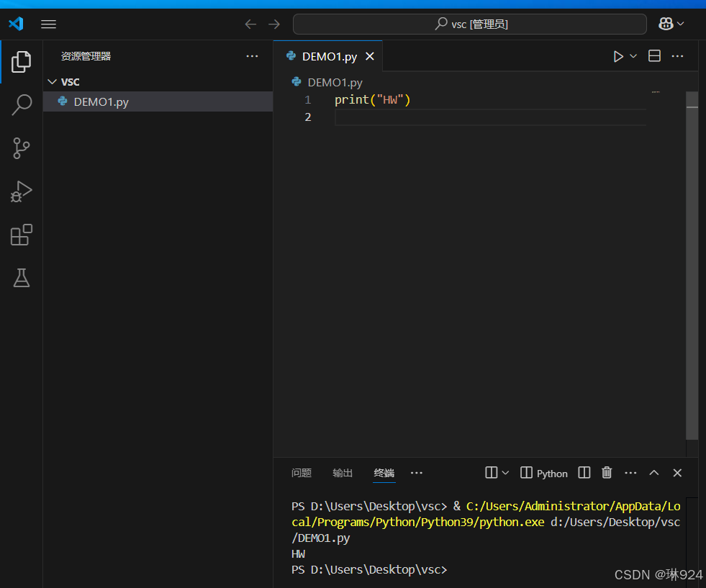This screenshot has width=706, height=588.
Task: Open editor more actions with the ellipsis
Action: 676,55
